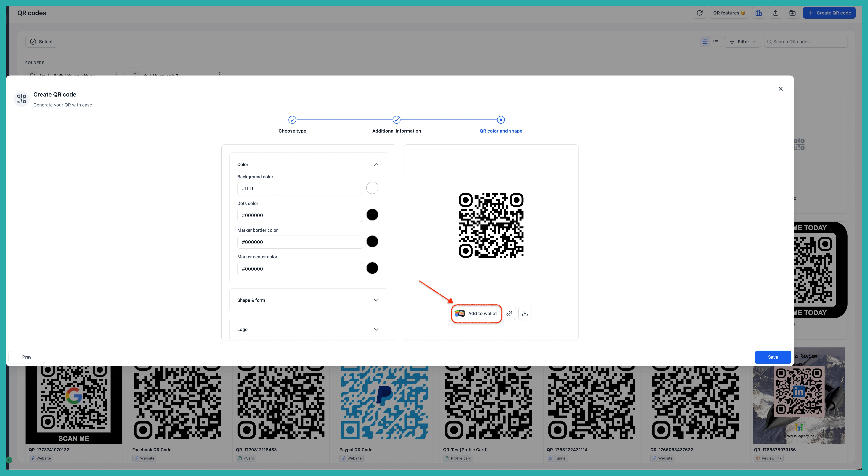This screenshot has width=868, height=476.
Task: Click the Prev button
Action: click(27, 357)
